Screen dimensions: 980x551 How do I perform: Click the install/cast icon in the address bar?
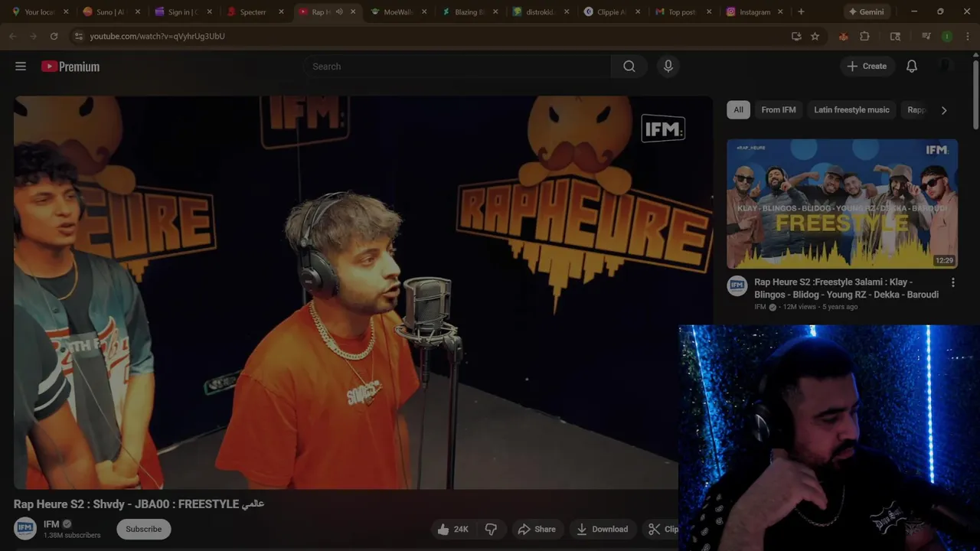coord(796,36)
